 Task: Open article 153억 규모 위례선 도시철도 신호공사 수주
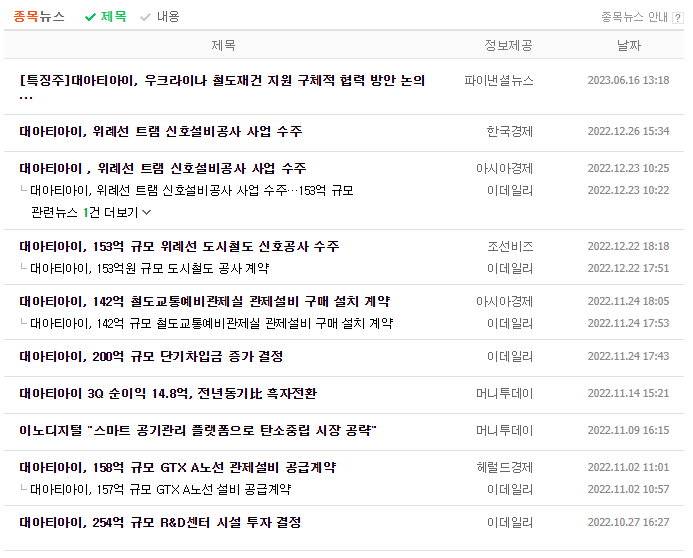(179, 246)
